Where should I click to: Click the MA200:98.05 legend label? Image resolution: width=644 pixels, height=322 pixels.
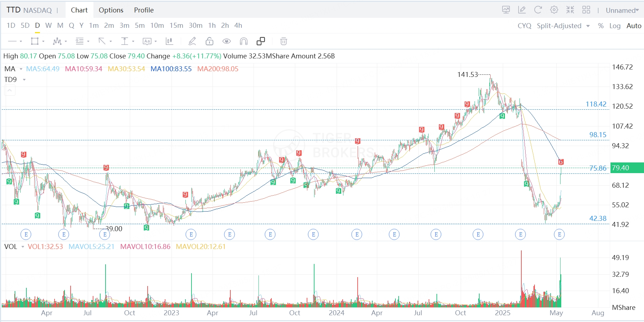pos(218,69)
